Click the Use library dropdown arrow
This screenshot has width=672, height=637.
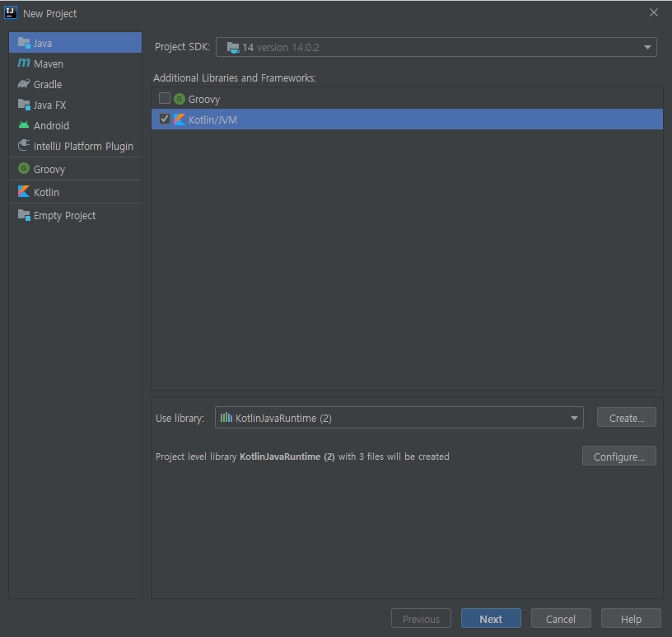[574, 418]
